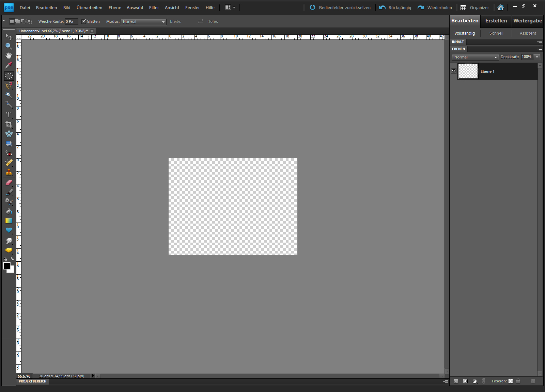
Task: Switch to Assistent mode
Action: pos(528,33)
